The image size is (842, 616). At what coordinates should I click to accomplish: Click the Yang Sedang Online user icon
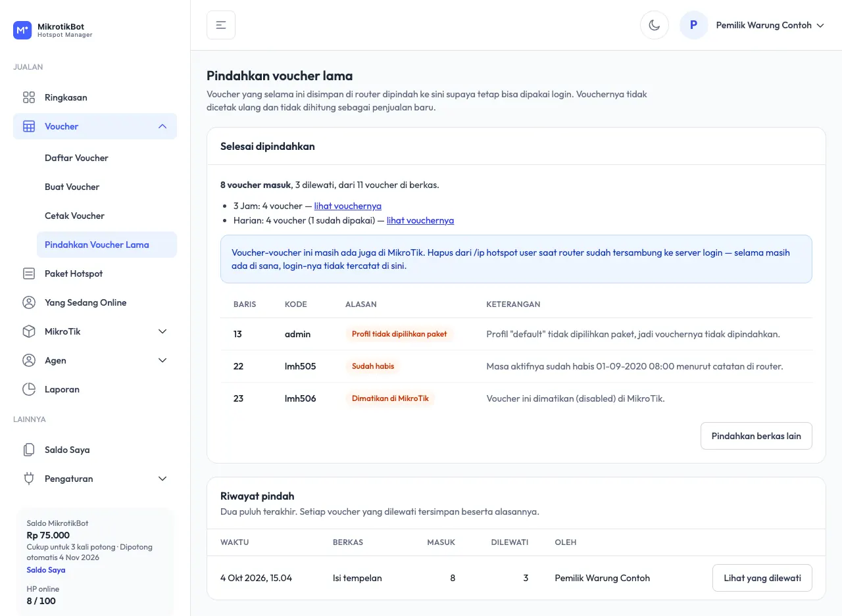pyautogui.click(x=29, y=302)
